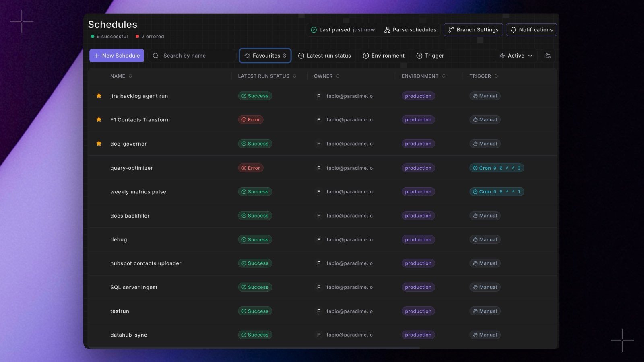Open doc-governor schedule
Viewport: 644px width, 362px height.
click(x=128, y=144)
